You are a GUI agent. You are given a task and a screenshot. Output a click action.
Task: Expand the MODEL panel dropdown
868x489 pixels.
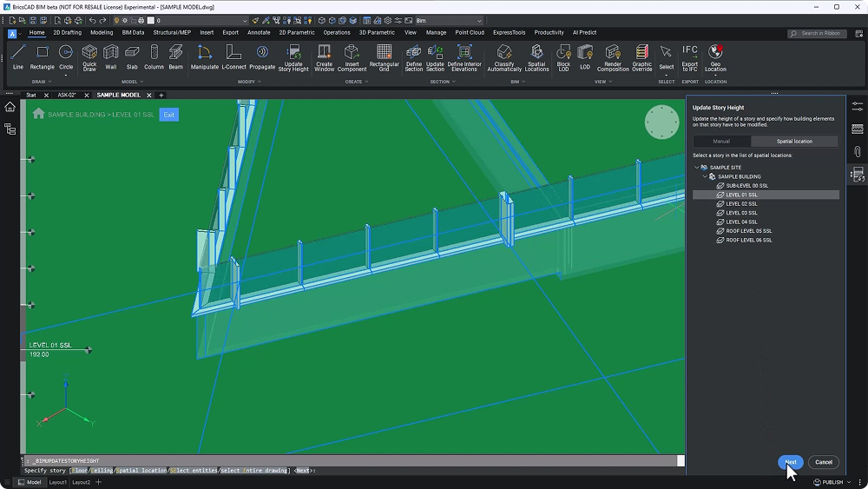click(x=132, y=82)
